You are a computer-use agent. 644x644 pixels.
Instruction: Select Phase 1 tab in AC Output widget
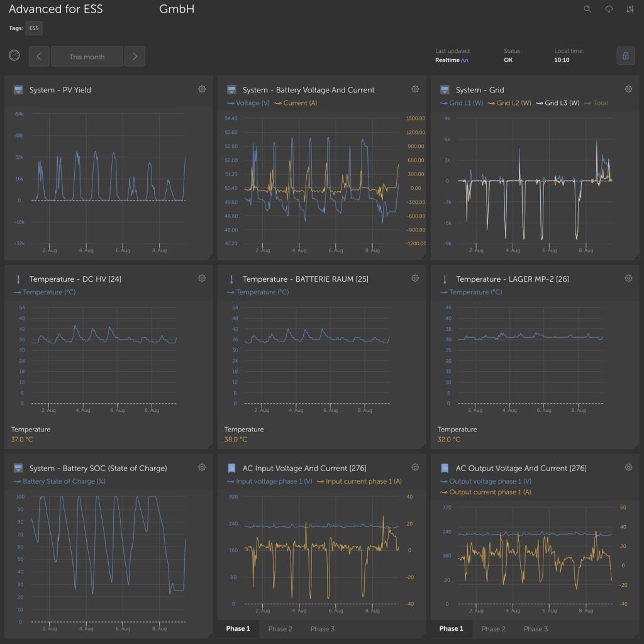451,629
